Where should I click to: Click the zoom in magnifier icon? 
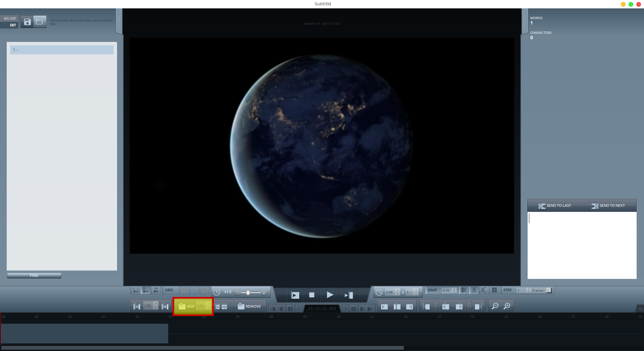click(x=507, y=306)
